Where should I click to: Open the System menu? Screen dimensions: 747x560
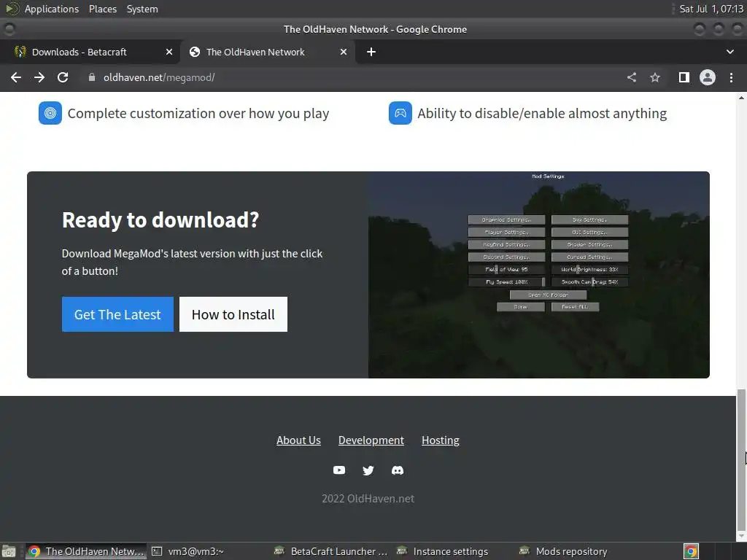click(x=142, y=9)
